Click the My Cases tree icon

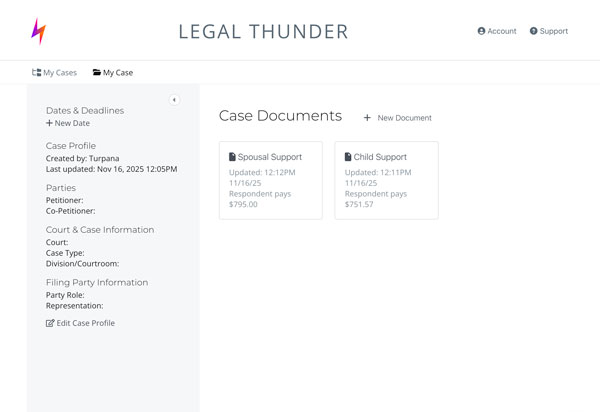click(x=36, y=73)
